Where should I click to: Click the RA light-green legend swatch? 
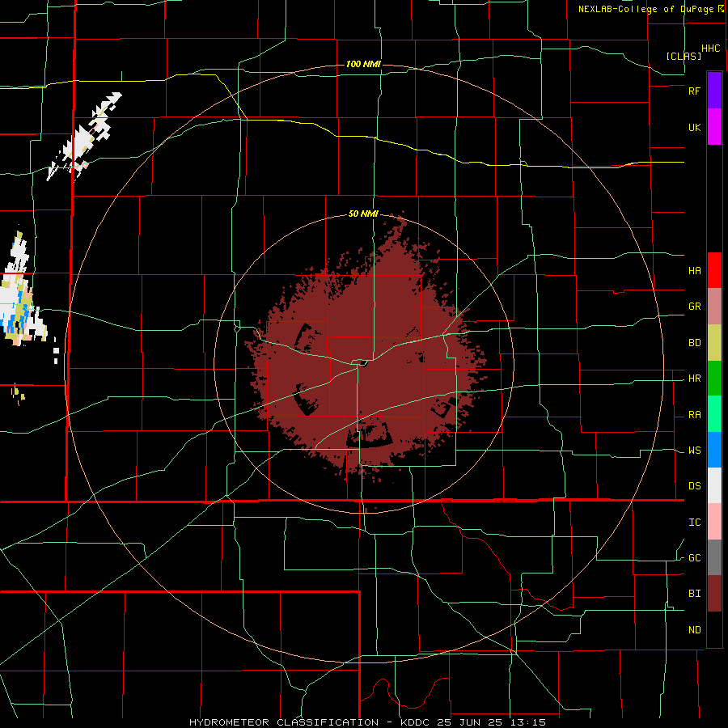[x=714, y=414]
